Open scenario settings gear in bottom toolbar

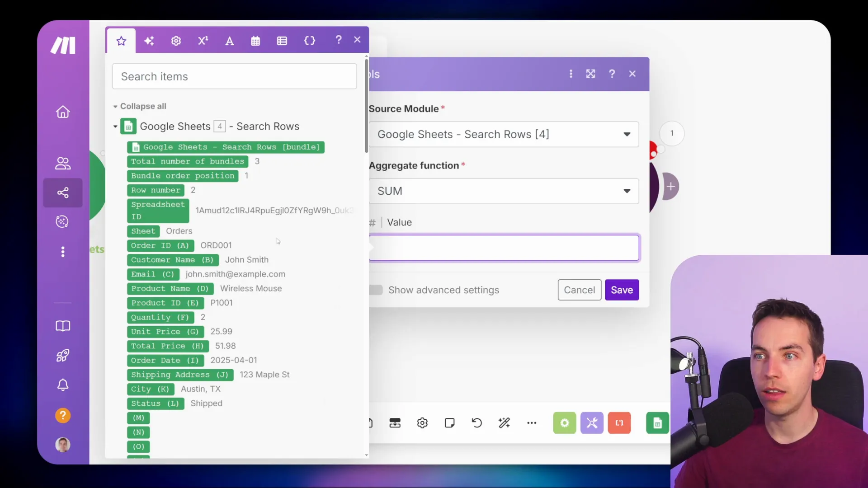pos(422,423)
